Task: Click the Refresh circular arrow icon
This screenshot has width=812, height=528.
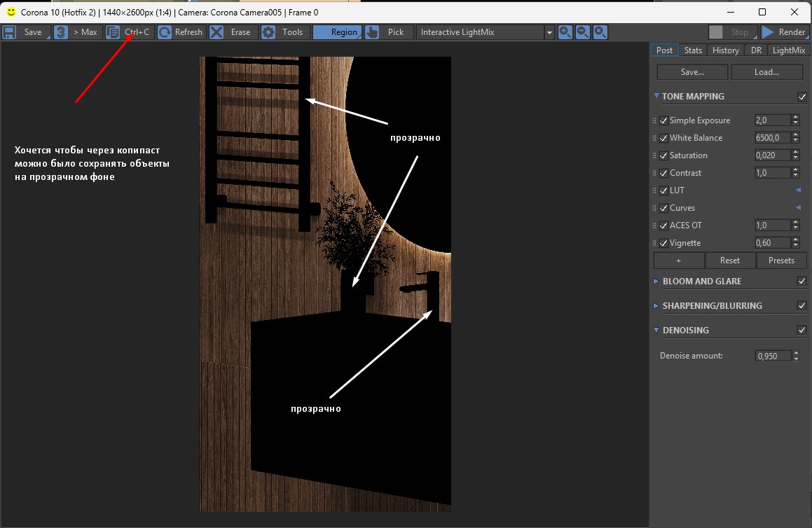Action: tap(164, 32)
